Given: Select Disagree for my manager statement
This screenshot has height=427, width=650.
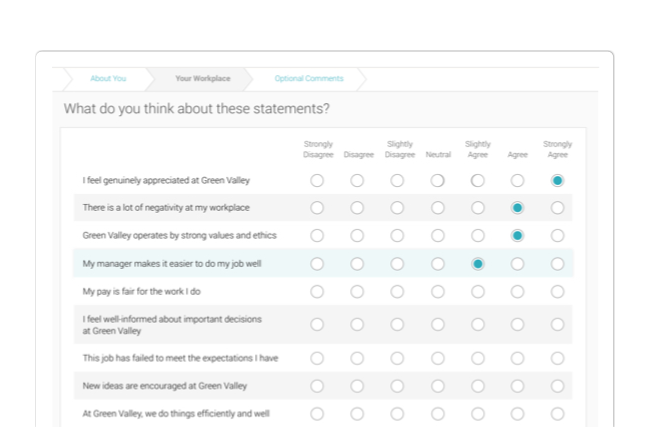Looking at the screenshot, I should [357, 264].
